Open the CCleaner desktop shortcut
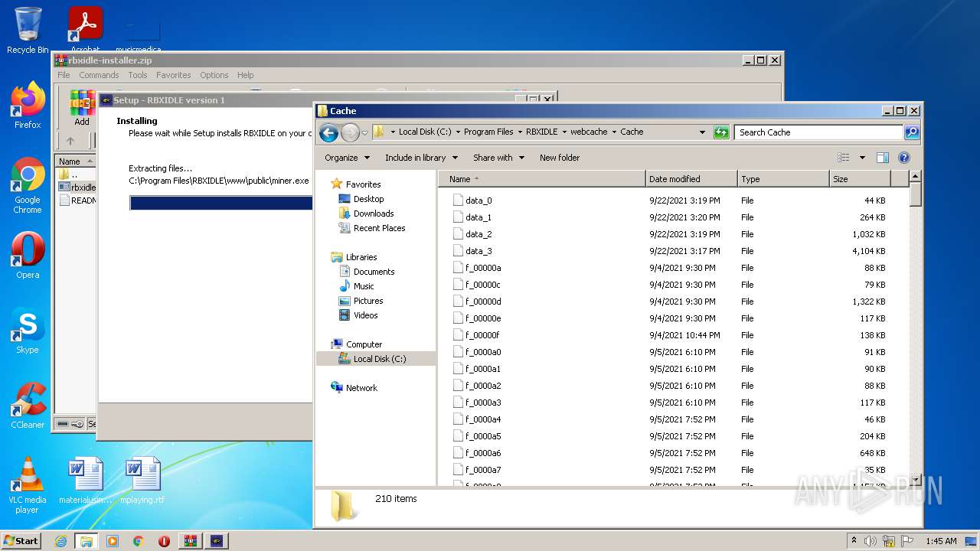 (28, 406)
